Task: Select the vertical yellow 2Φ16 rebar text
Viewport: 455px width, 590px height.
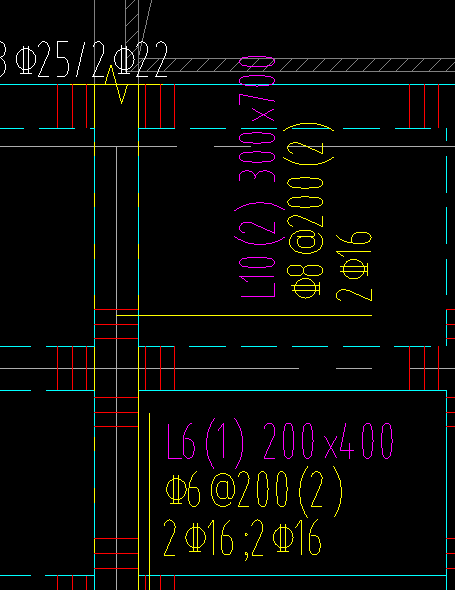Action: coord(354,267)
